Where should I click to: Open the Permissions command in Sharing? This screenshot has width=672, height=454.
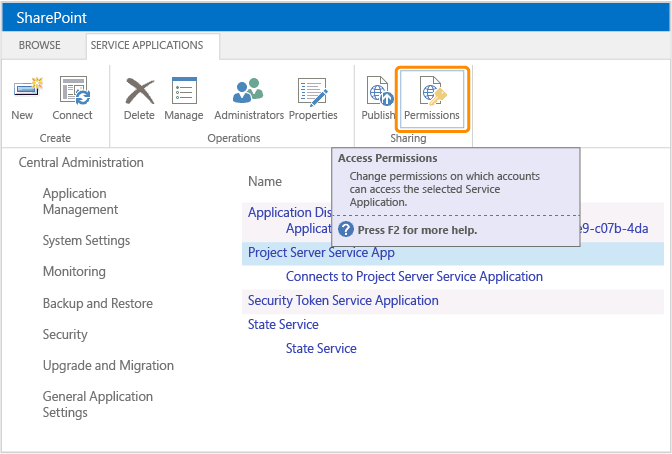432,99
